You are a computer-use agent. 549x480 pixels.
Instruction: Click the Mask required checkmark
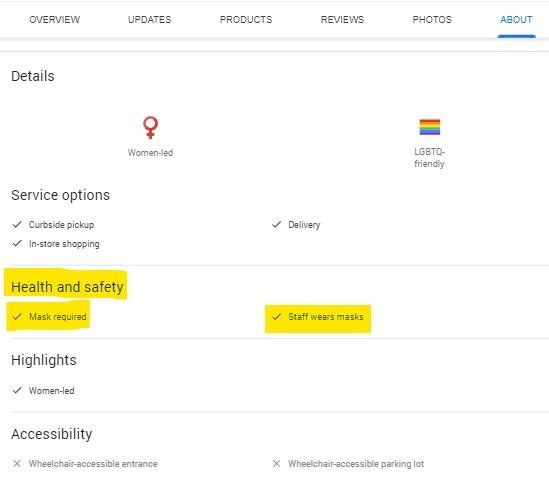[17, 316]
